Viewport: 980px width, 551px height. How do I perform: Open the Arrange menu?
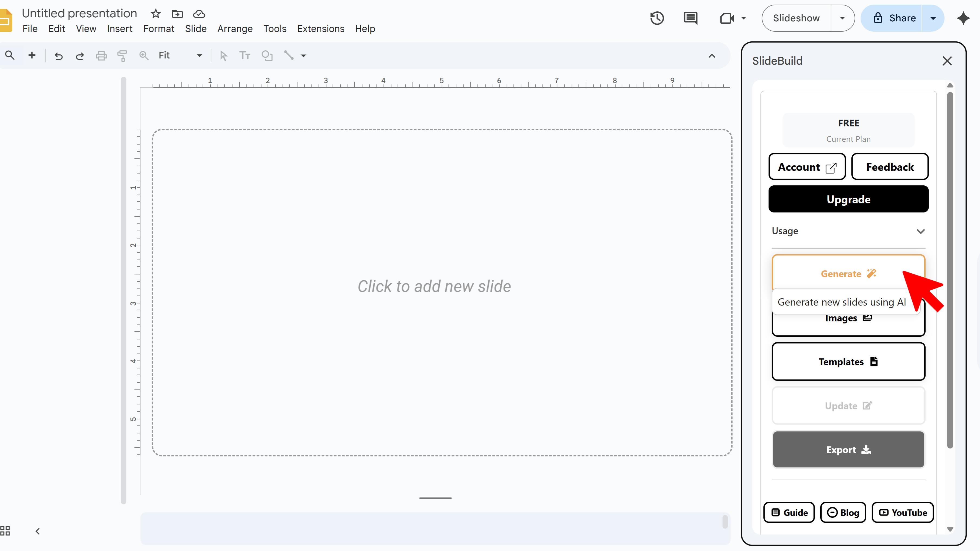pyautogui.click(x=235, y=29)
